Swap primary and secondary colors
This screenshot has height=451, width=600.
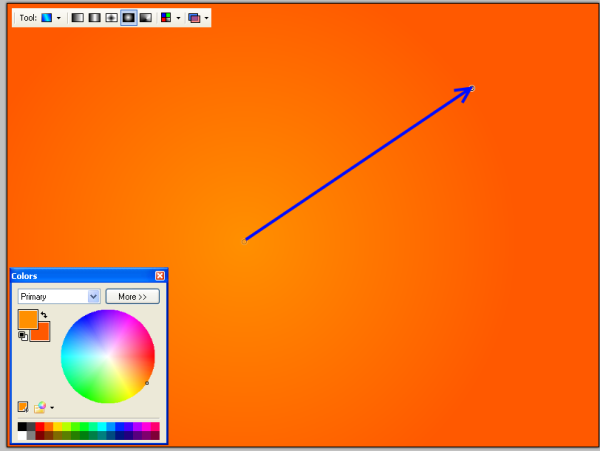pos(44,315)
